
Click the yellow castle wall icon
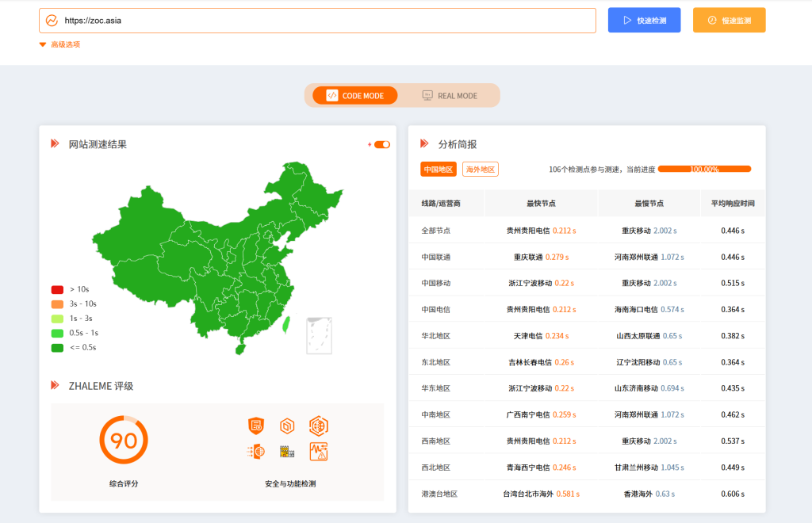tap(286, 452)
